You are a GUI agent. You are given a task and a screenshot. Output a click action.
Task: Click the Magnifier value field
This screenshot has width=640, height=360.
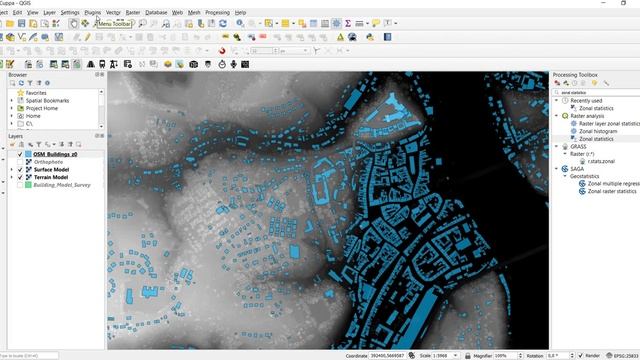click(x=505, y=356)
